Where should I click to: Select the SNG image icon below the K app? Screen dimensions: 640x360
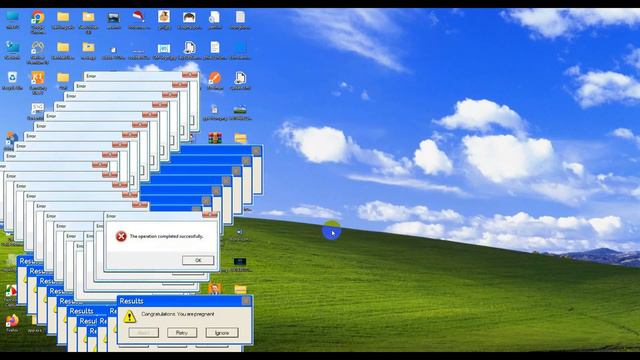tap(38, 108)
